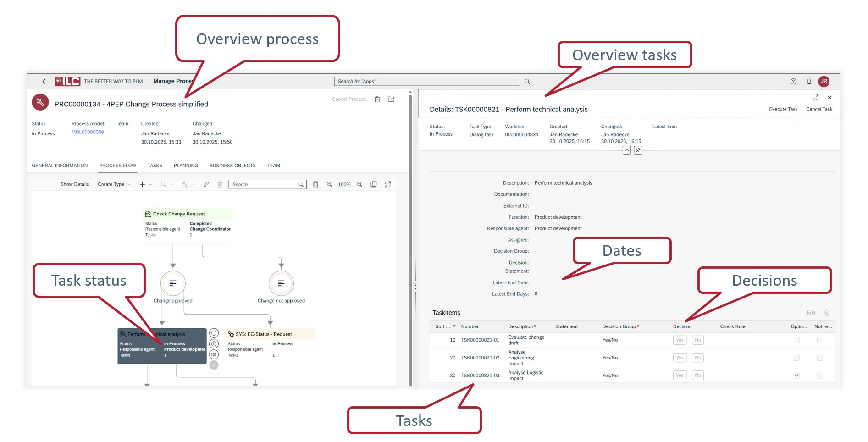Open the GENERAL INFORMATION tab
The width and height of the screenshot is (868, 442).
[60, 166]
